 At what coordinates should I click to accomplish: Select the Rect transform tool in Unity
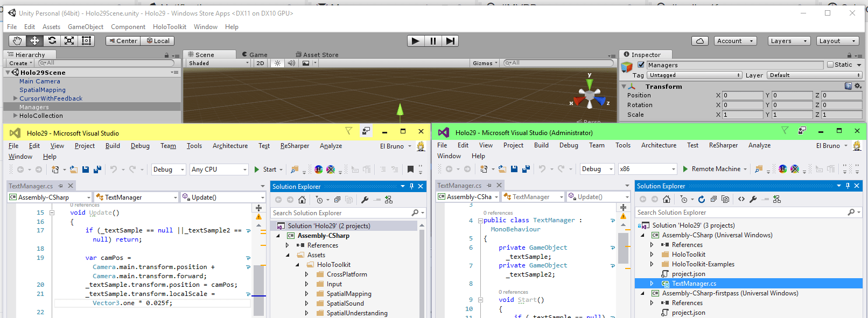(86, 41)
